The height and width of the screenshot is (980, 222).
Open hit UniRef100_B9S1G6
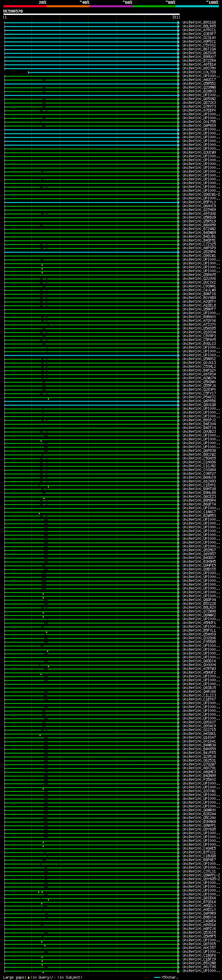click(x=199, y=23)
